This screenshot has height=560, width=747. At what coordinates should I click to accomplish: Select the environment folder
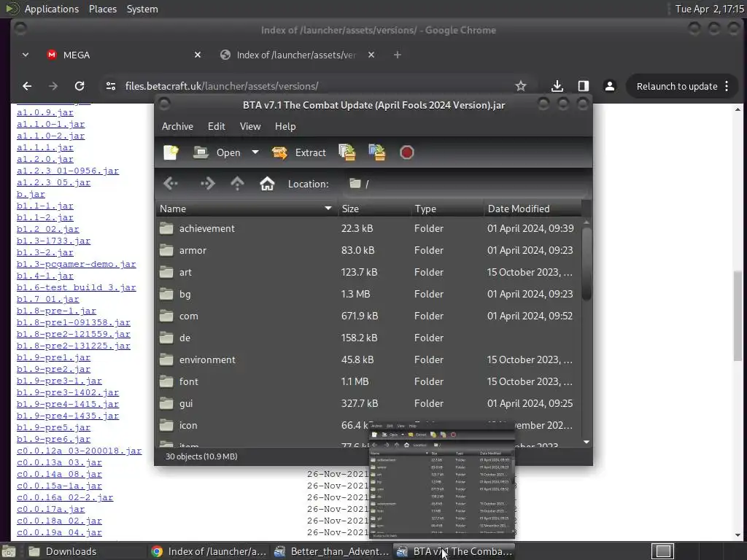click(368, 360)
